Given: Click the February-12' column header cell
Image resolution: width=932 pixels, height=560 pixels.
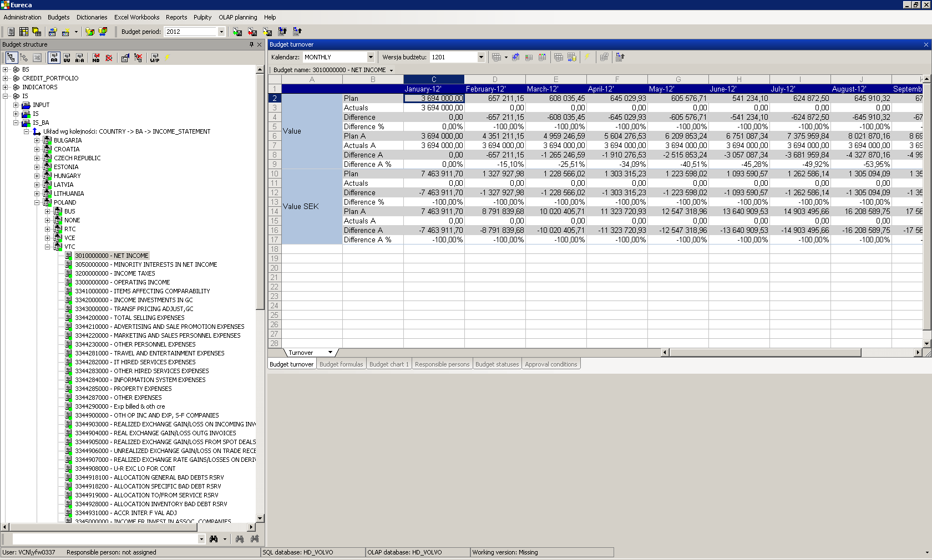Looking at the screenshot, I should (495, 89).
